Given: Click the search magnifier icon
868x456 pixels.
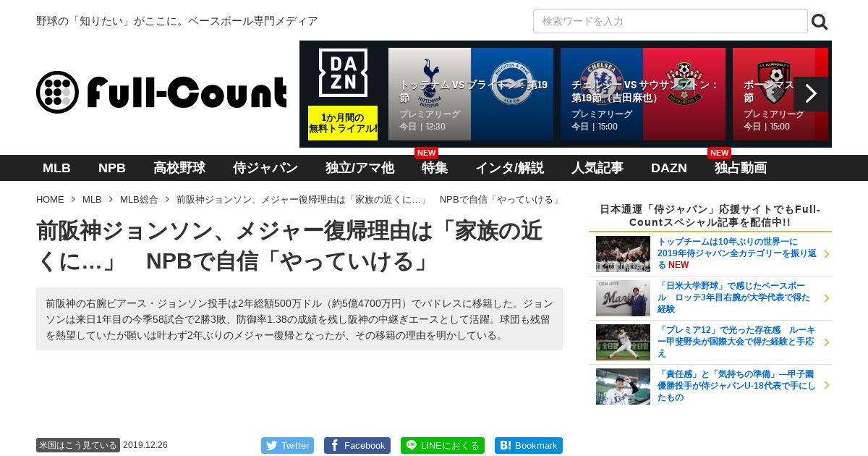Looking at the screenshot, I should click(x=820, y=22).
